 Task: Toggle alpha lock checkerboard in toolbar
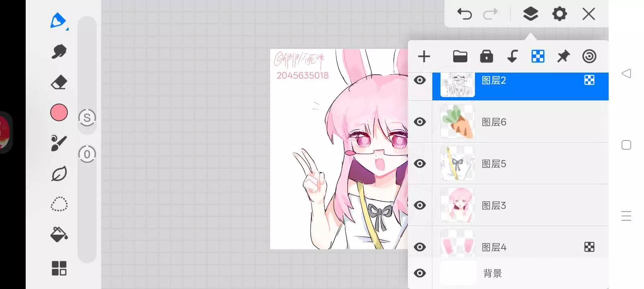pyautogui.click(x=538, y=57)
